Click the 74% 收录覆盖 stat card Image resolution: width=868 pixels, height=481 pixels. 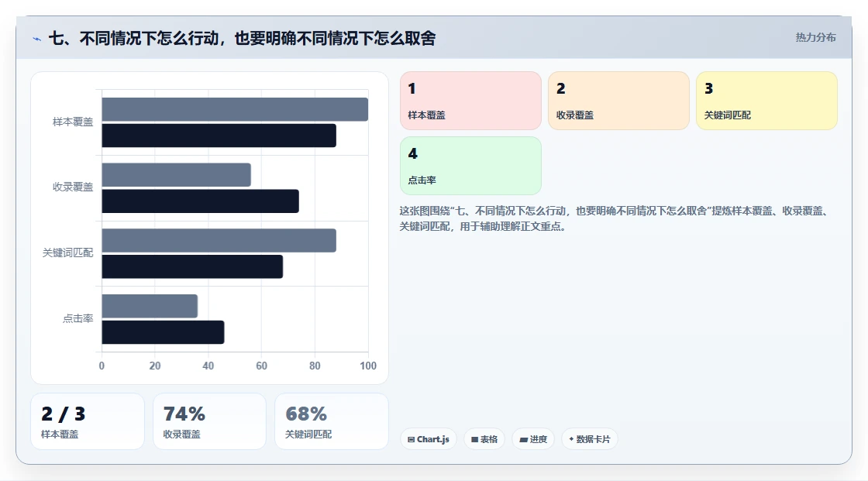[209, 421]
